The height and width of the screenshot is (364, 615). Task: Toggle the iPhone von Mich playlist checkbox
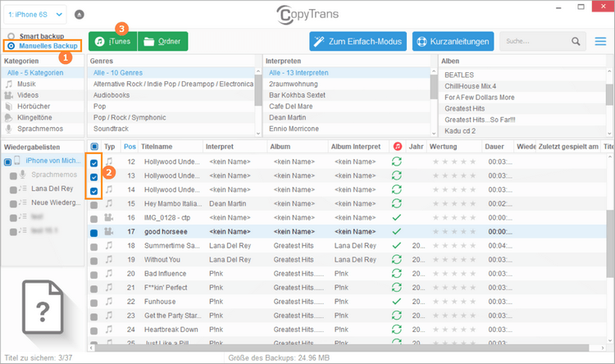click(x=7, y=162)
